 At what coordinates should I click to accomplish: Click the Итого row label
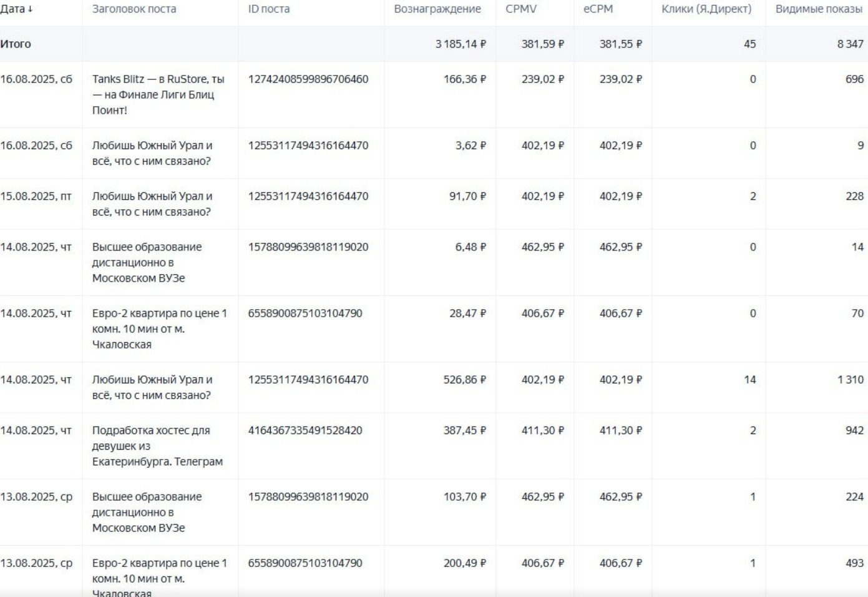click(x=16, y=44)
